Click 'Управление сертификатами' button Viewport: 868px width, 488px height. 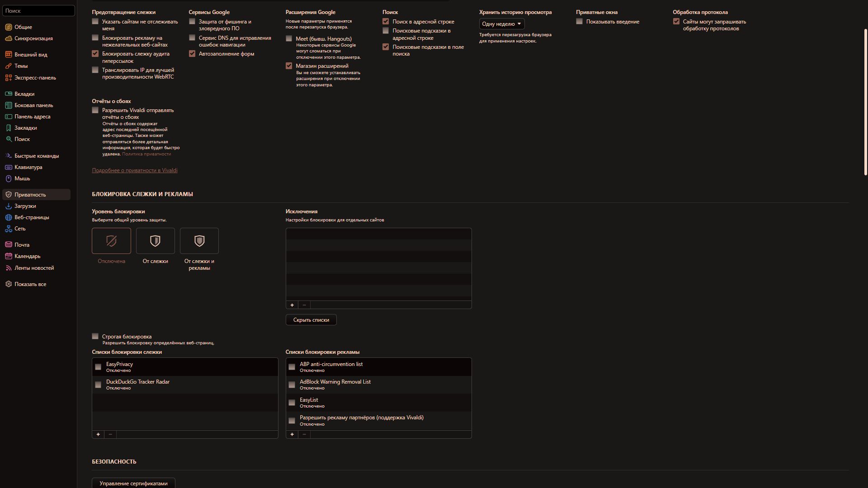click(x=133, y=483)
